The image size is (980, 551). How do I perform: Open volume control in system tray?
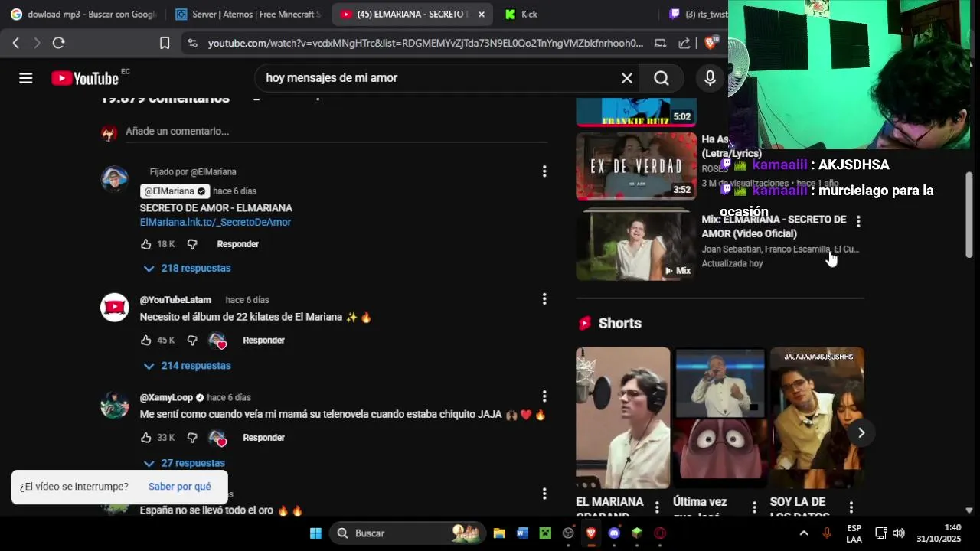899,533
